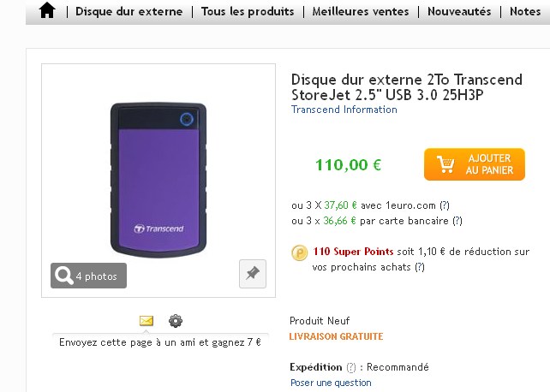The height and width of the screenshot is (392, 550).
Task: Click Ajouter au panier button
Action: coord(474,164)
